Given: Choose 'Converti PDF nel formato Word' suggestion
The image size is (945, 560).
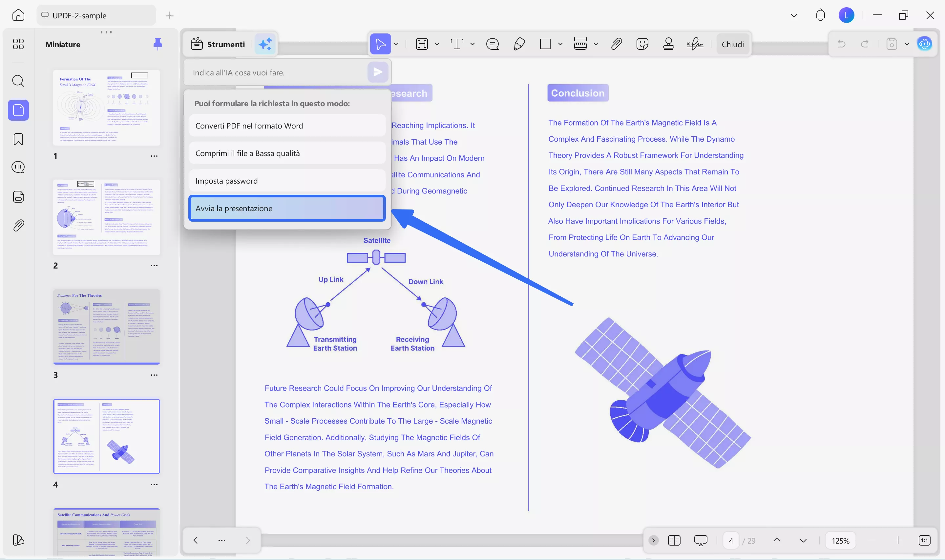Looking at the screenshot, I should tap(287, 126).
